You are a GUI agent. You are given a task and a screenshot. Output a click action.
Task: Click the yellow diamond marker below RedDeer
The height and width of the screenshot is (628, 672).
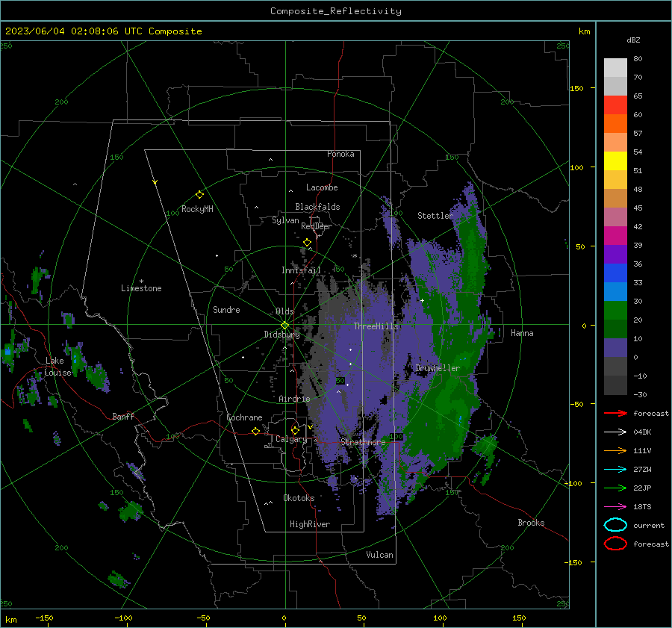[x=307, y=243]
